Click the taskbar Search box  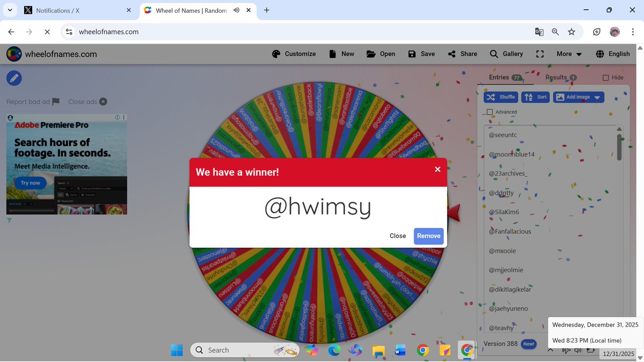tap(245, 350)
